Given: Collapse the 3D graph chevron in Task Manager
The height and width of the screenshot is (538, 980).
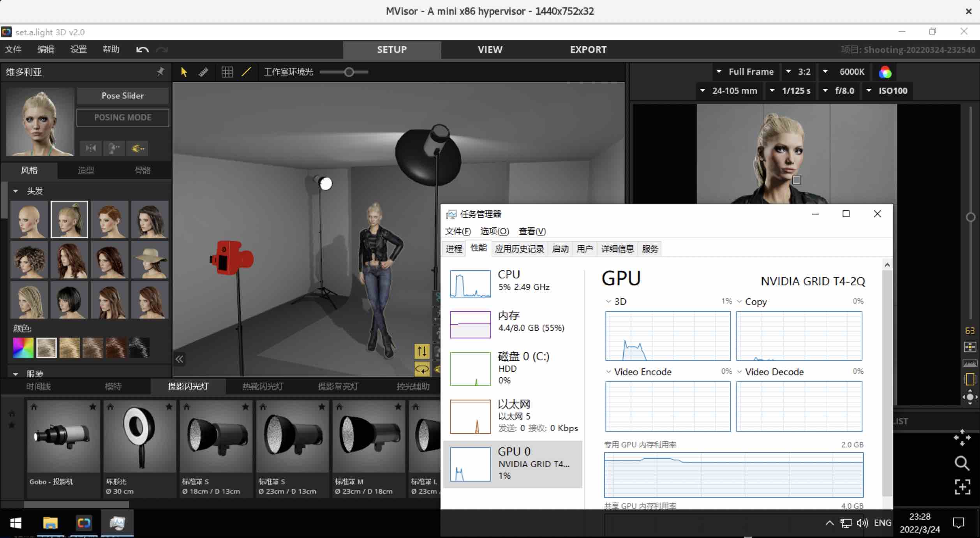Looking at the screenshot, I should pyautogui.click(x=608, y=302).
